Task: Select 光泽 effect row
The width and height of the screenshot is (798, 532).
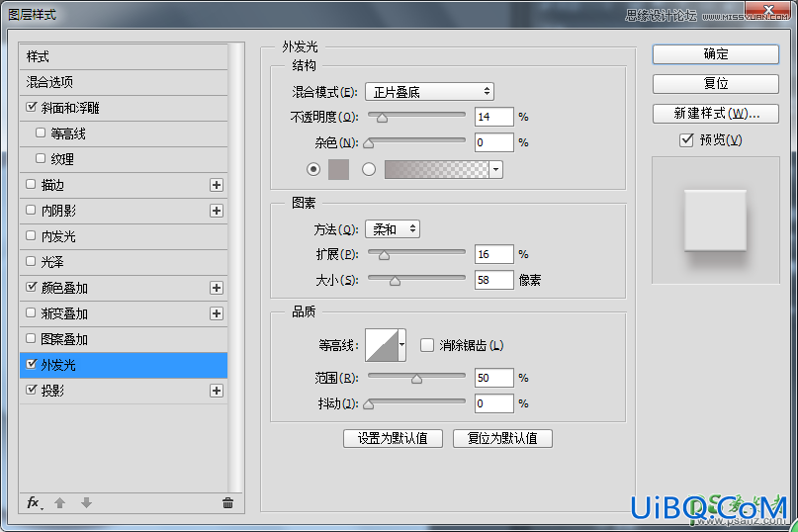Action: pos(124,262)
